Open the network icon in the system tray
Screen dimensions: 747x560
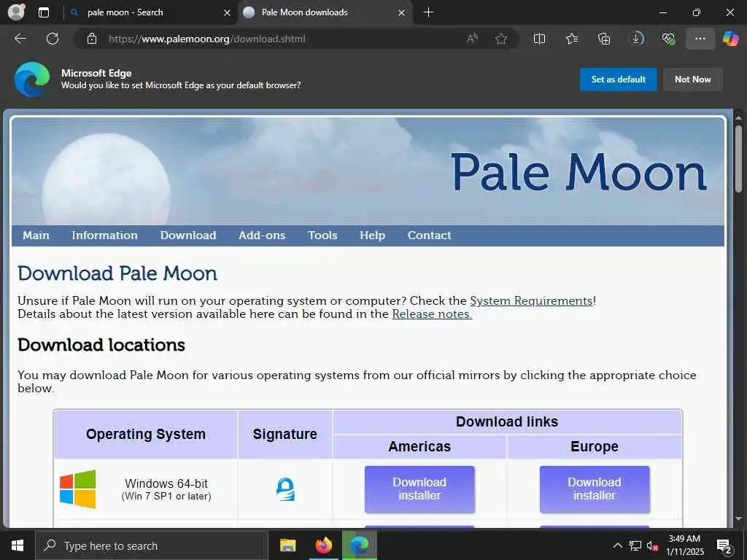pyautogui.click(x=635, y=545)
